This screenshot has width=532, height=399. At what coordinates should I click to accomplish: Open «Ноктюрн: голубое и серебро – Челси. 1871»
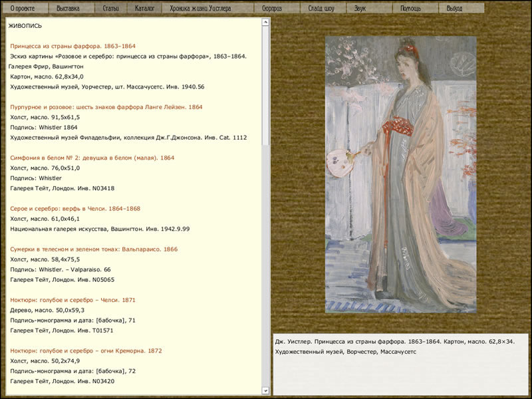pos(72,300)
